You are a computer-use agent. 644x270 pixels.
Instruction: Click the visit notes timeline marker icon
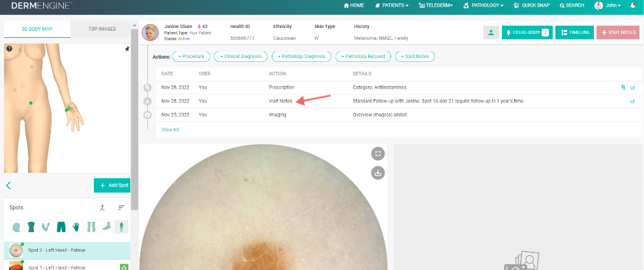click(147, 101)
